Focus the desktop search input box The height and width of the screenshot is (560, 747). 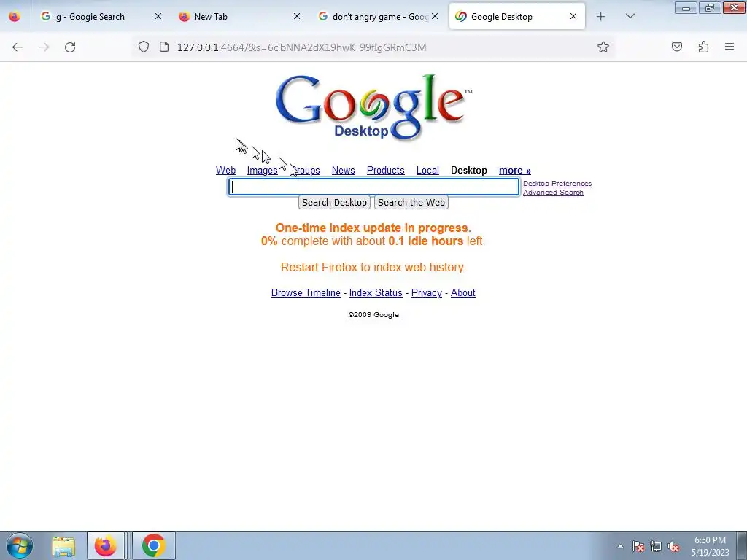pyautogui.click(x=373, y=187)
